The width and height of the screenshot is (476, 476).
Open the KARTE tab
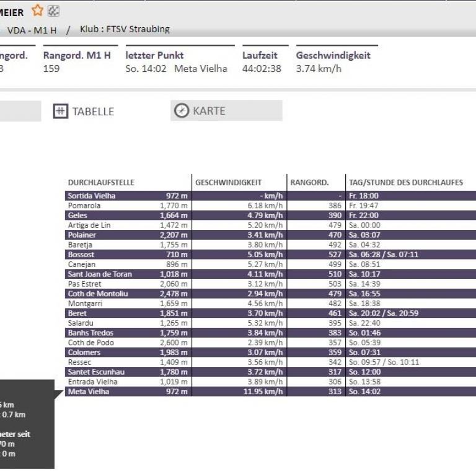209,111
